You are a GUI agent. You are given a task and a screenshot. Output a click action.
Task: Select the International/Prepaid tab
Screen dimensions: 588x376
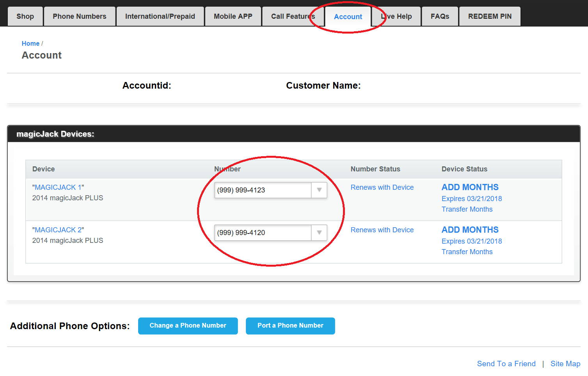tap(160, 16)
